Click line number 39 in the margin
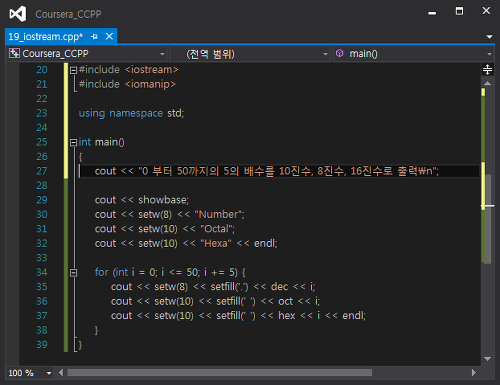The height and width of the screenshot is (385, 500). 42,345
